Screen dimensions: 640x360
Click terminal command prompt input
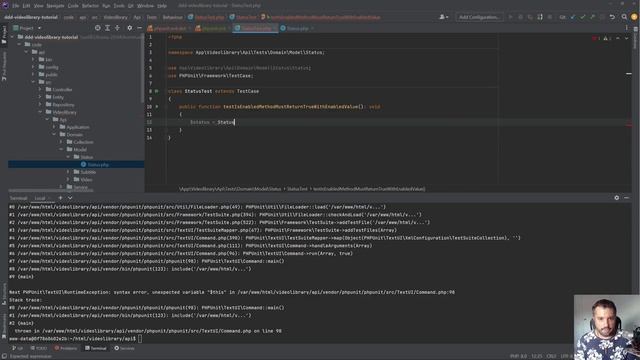140,339
